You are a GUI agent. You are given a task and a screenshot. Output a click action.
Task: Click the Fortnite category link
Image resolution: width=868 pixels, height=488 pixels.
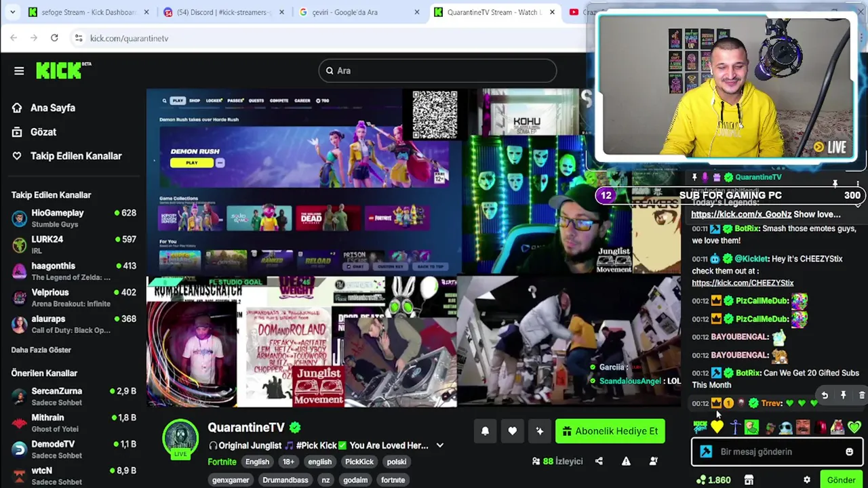tap(222, 462)
